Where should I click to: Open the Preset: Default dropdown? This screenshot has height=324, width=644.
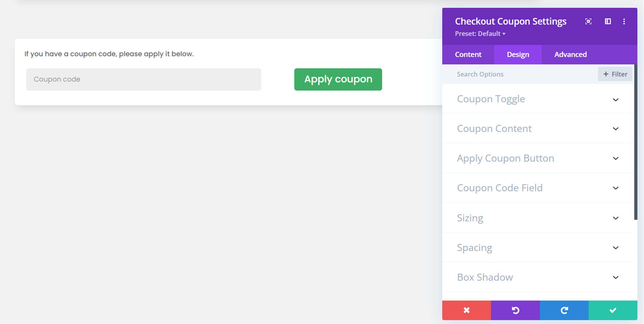coord(480,34)
